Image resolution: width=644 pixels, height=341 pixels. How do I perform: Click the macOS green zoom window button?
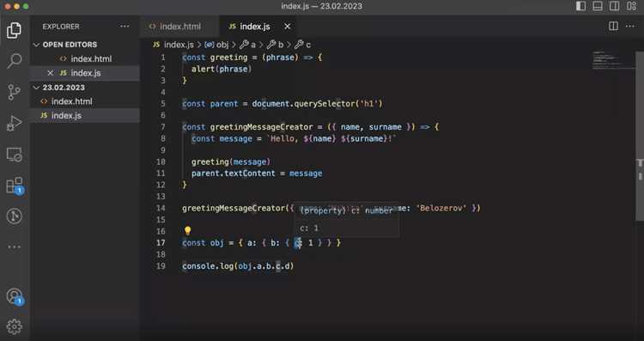coord(26,6)
